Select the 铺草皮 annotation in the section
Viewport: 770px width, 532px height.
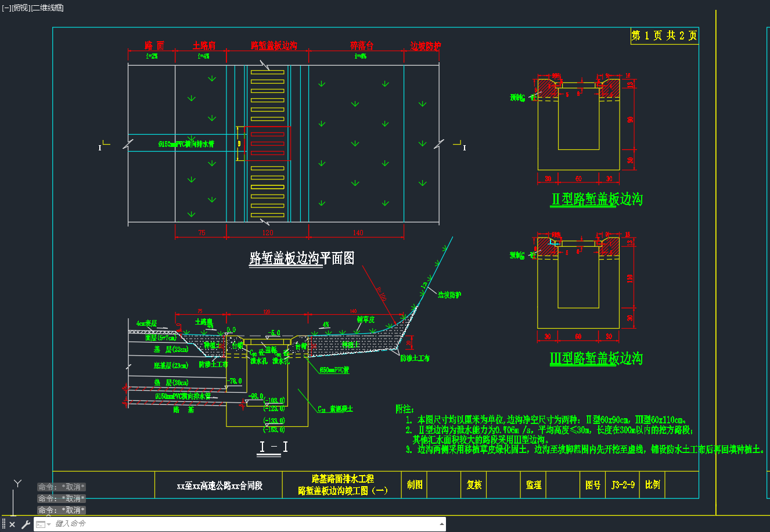(x=366, y=319)
